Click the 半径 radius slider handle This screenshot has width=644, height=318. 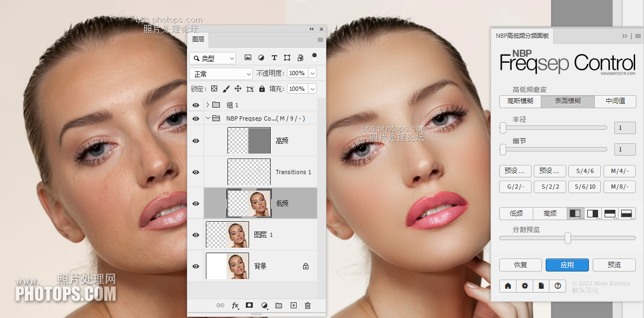pyautogui.click(x=502, y=128)
